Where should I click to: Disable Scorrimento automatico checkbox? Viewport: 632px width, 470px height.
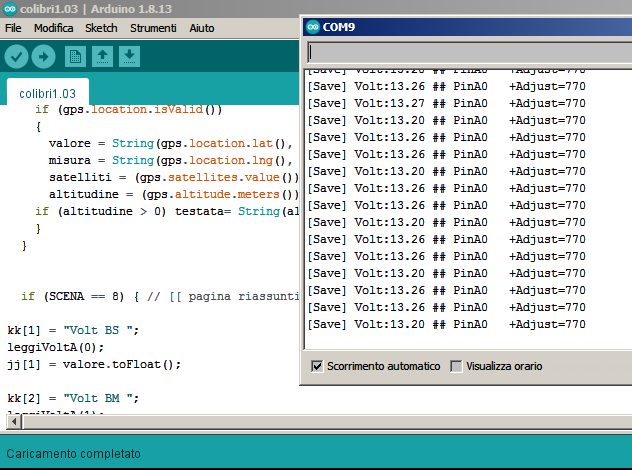tap(318, 366)
